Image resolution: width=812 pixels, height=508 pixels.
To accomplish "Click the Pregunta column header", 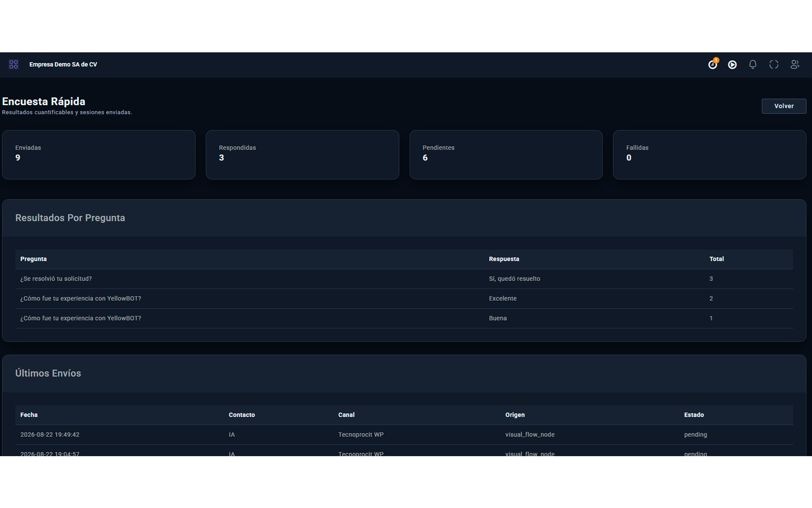I will pos(33,259).
